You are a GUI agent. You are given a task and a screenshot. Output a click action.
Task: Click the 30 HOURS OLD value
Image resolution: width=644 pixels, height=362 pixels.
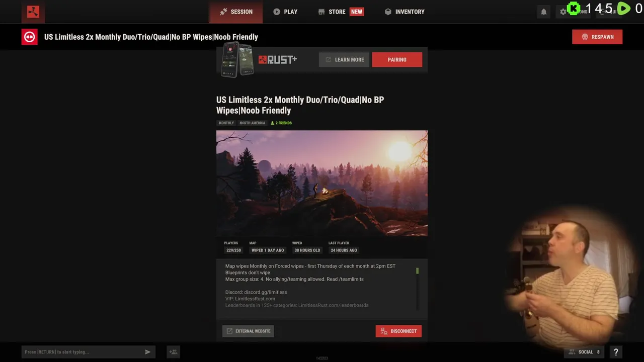[x=307, y=250]
